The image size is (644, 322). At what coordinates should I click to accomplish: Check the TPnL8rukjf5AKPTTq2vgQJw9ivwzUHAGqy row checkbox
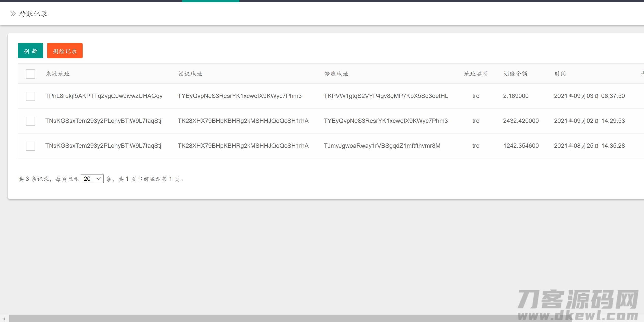tap(30, 96)
